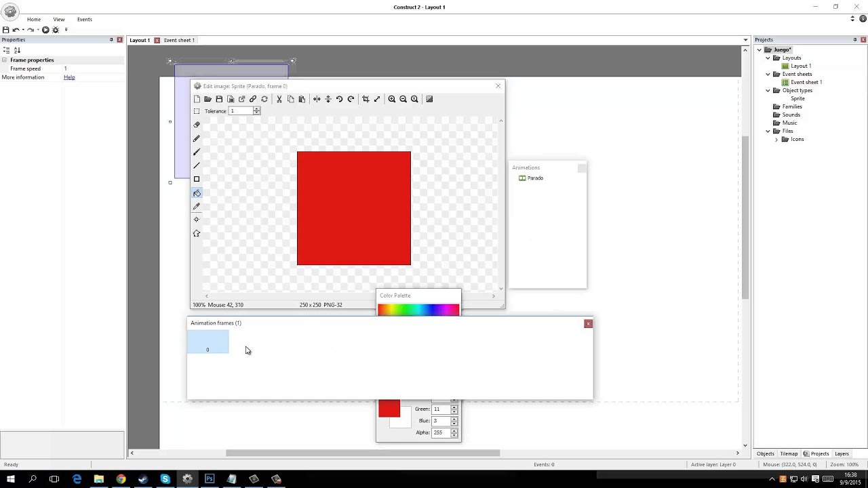
Task: Open Google Chrome from taskbar
Action: [x=121, y=479]
